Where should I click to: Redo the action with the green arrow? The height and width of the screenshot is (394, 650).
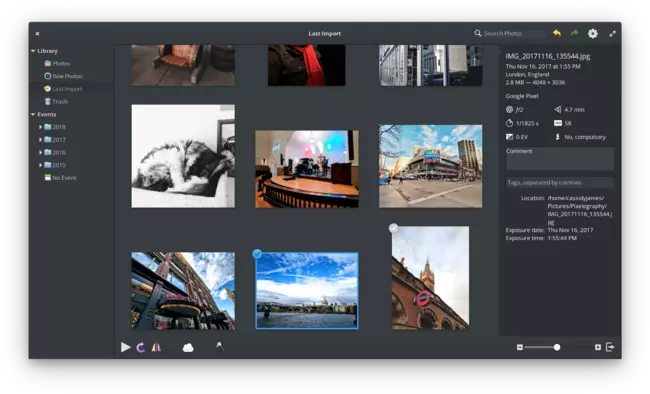coord(574,33)
